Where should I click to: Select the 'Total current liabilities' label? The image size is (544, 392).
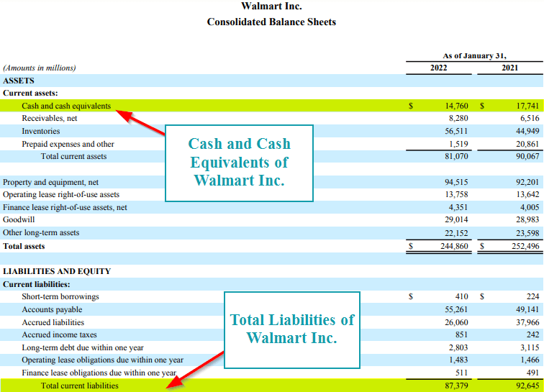tap(79, 386)
